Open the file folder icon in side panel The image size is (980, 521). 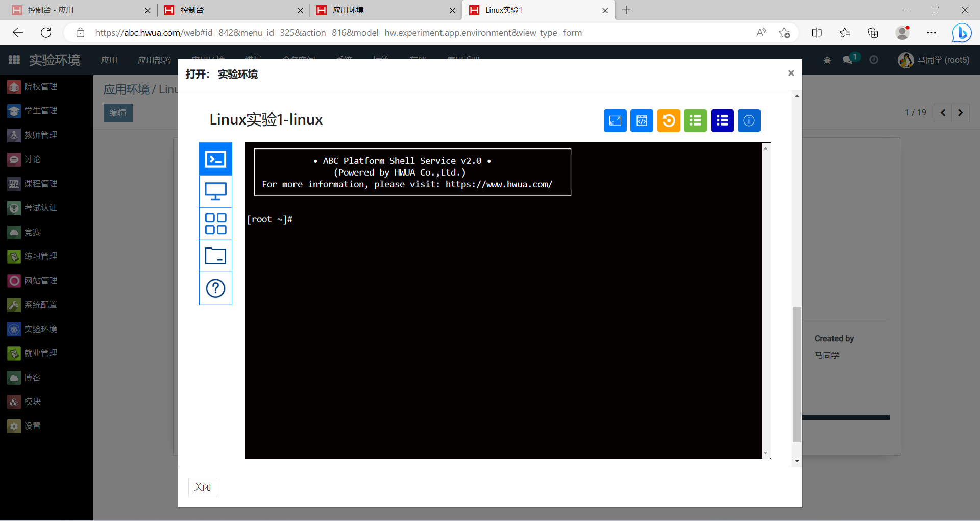[215, 256]
